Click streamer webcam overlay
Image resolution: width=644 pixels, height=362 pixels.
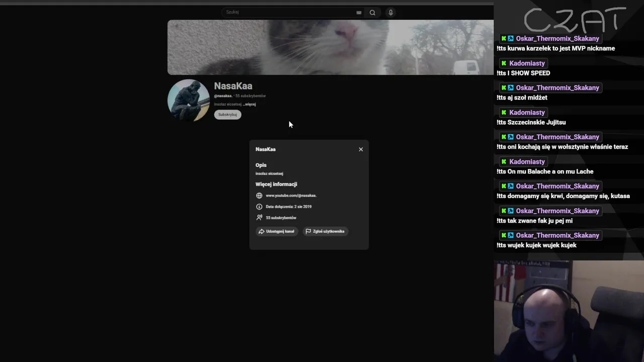point(569,311)
